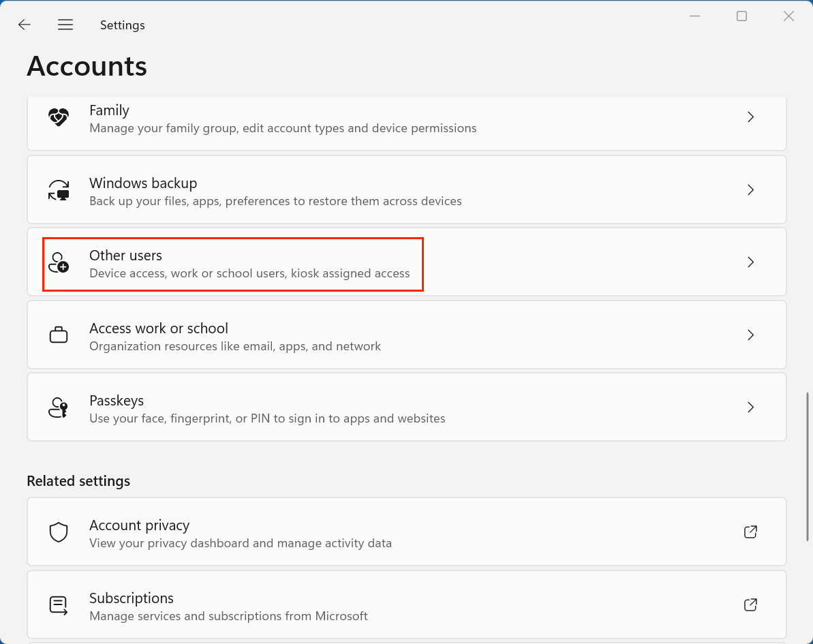Screen dimensions: 813x644
Task: Expand the Passkeys chevron arrow
Action: pyautogui.click(x=750, y=408)
